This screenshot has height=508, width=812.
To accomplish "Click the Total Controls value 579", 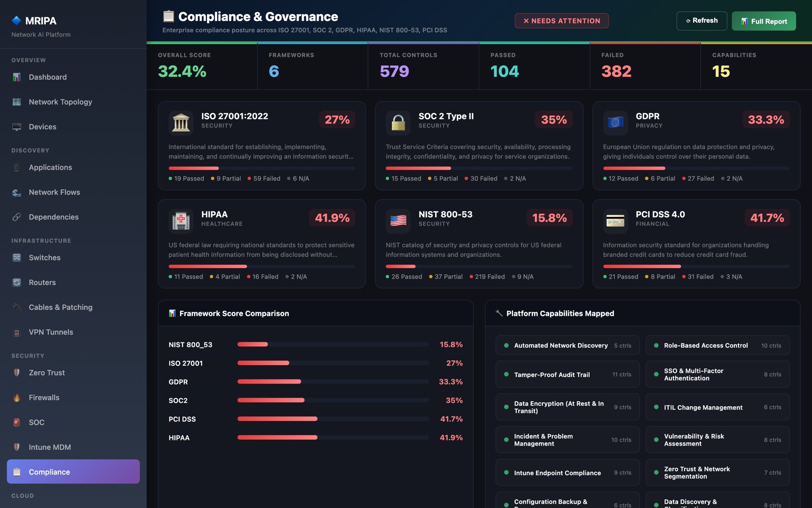I will tap(394, 72).
